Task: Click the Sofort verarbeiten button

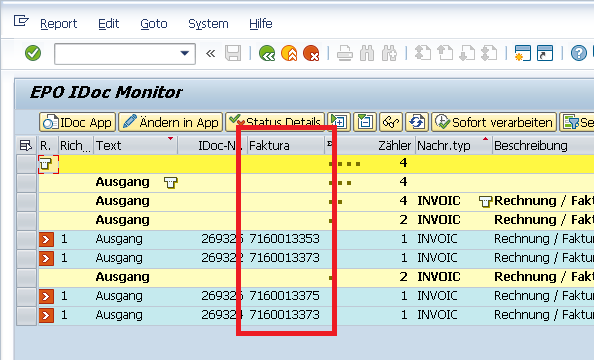Action: click(x=494, y=122)
